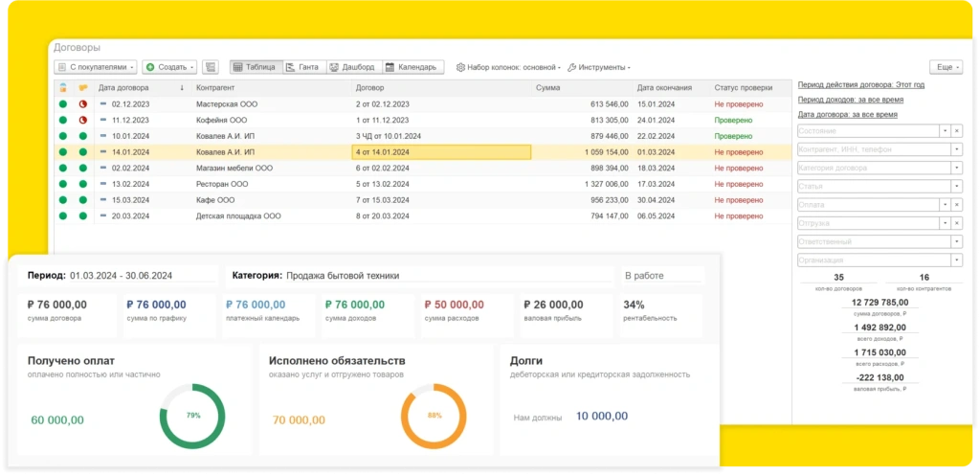Clear the Отгрузка filter with the x button

tap(957, 223)
